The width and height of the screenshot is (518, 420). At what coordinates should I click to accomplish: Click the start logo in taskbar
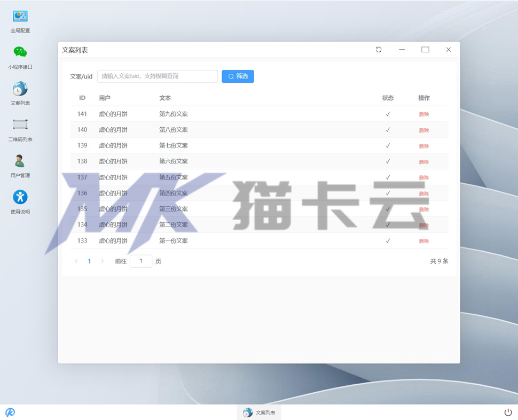coord(10,412)
